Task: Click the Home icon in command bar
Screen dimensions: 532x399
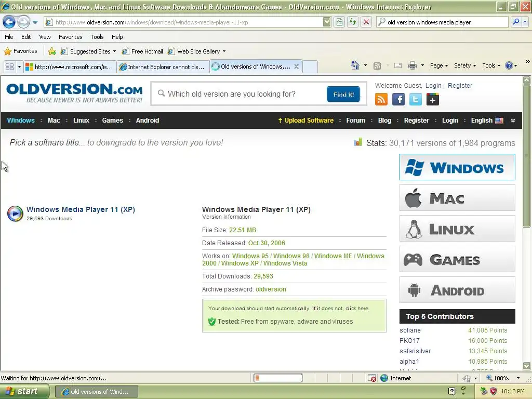Action: (x=355, y=65)
